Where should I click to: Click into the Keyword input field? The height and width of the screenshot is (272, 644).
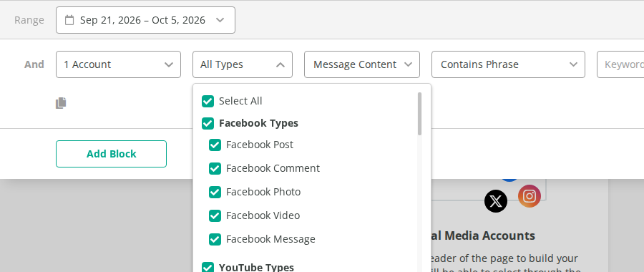click(x=620, y=64)
